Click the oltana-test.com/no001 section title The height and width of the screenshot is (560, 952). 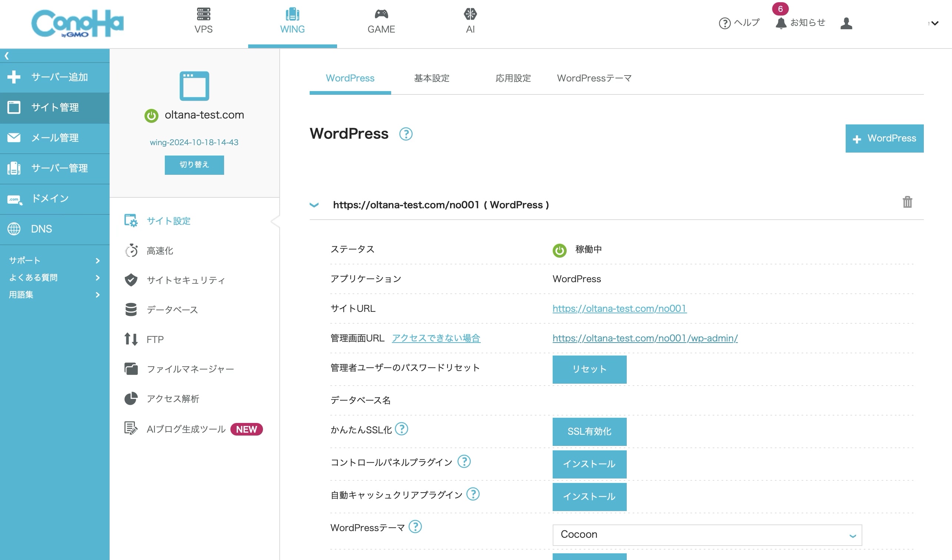[x=441, y=205]
